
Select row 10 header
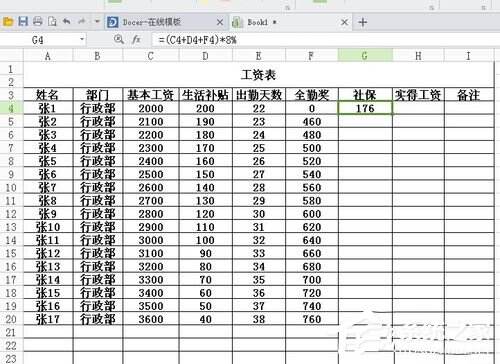[11, 188]
